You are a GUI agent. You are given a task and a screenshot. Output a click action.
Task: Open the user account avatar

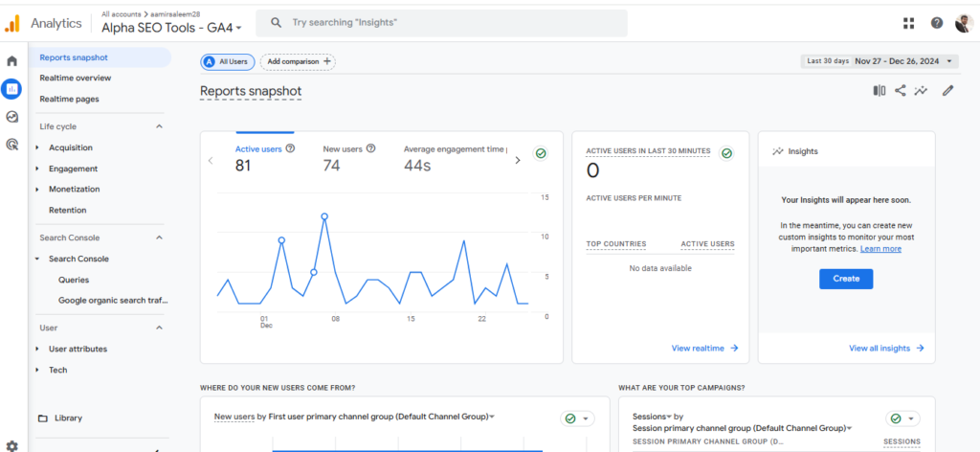pos(964,23)
